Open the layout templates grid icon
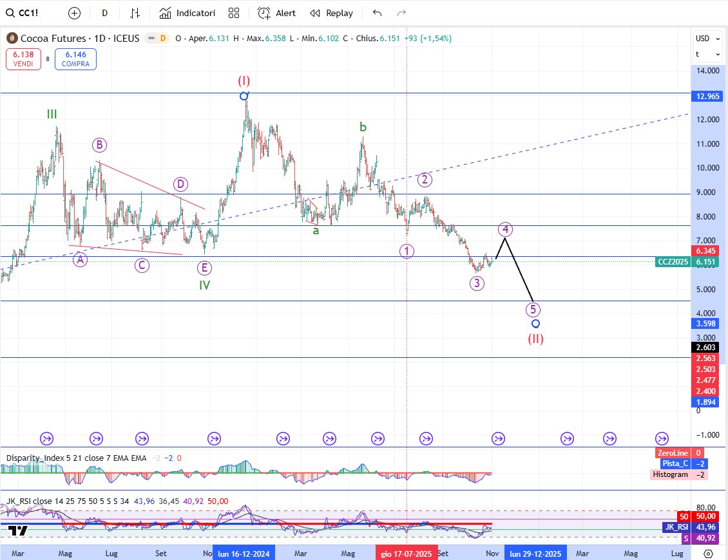The width and height of the screenshot is (728, 560). click(x=234, y=13)
